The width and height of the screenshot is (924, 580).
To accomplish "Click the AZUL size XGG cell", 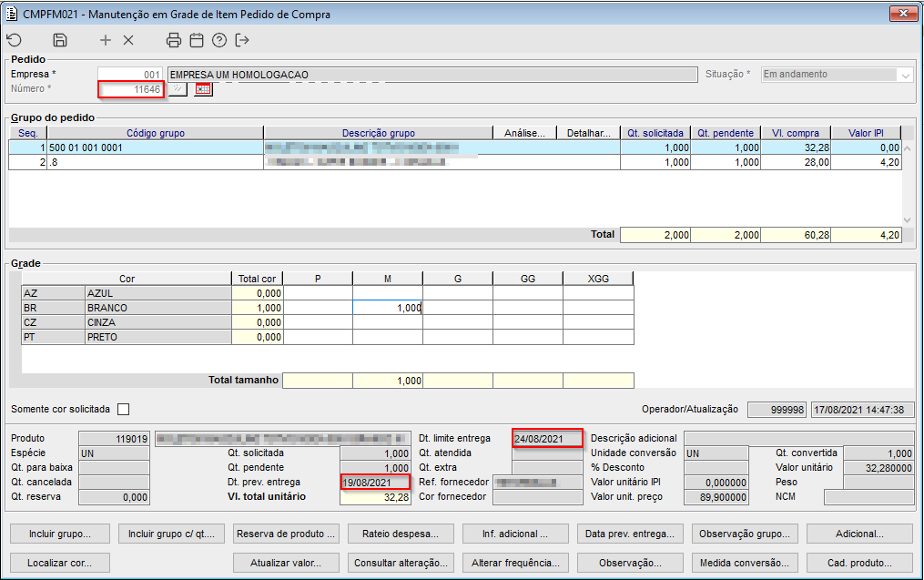I will (599, 293).
